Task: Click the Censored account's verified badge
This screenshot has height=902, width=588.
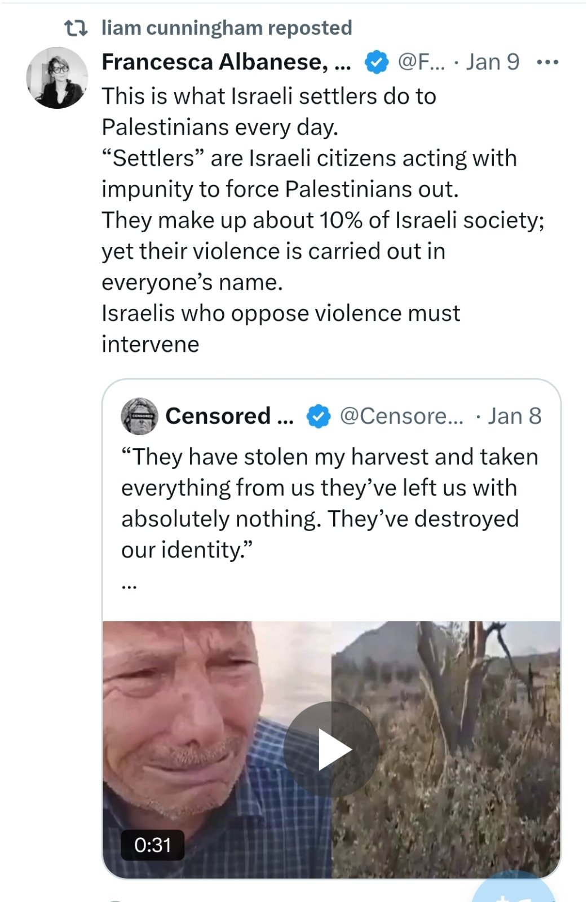Action: click(x=319, y=417)
